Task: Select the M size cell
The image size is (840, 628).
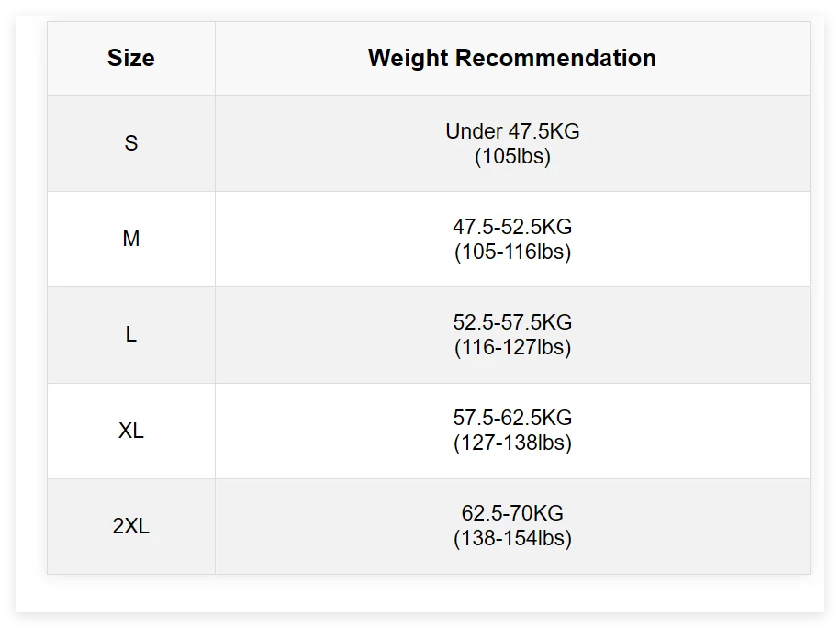Action: tap(130, 240)
